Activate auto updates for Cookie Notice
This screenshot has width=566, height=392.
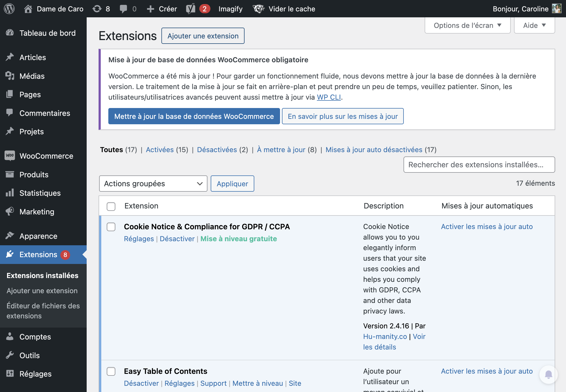[487, 227]
